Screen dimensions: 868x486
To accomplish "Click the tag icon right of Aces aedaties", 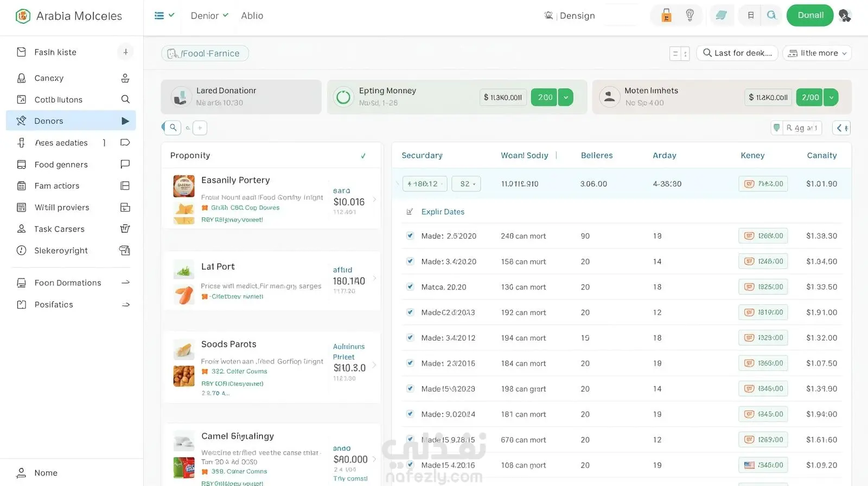I will 125,143.
